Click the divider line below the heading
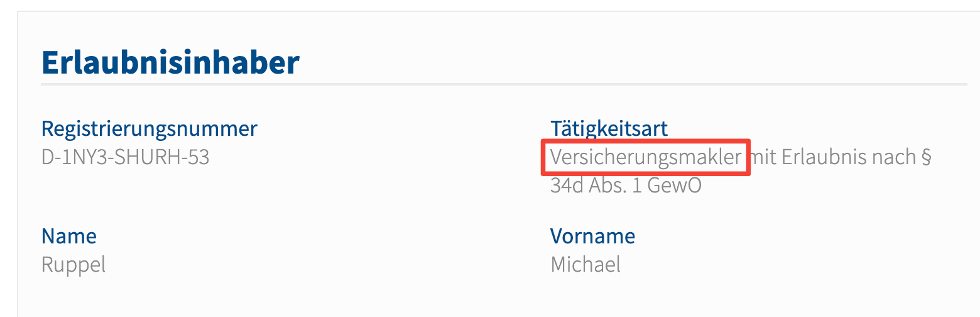The image size is (980, 317). (x=504, y=84)
